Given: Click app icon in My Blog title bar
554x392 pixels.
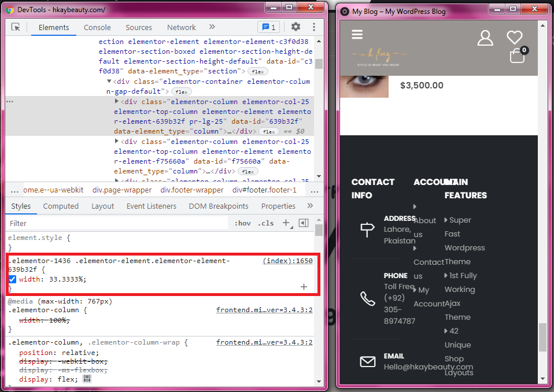Looking at the screenshot, I should [x=345, y=12].
